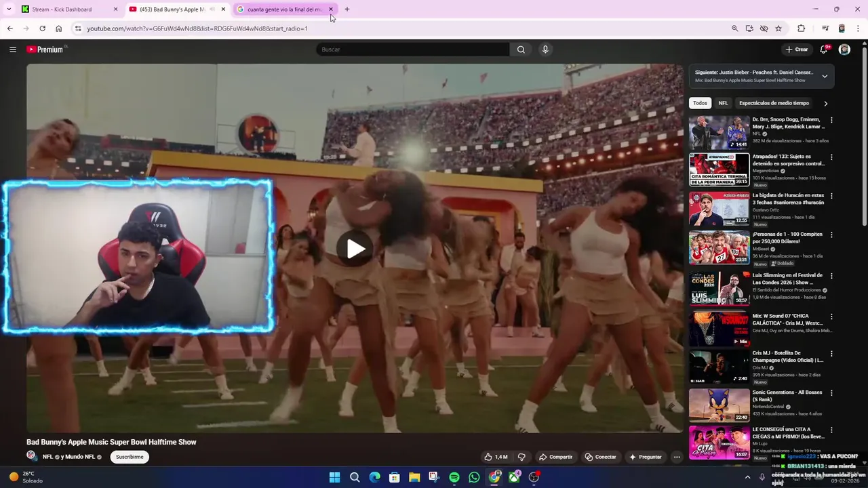
Task: Select Espectáculos de medio tiempo chip
Action: 774,103
